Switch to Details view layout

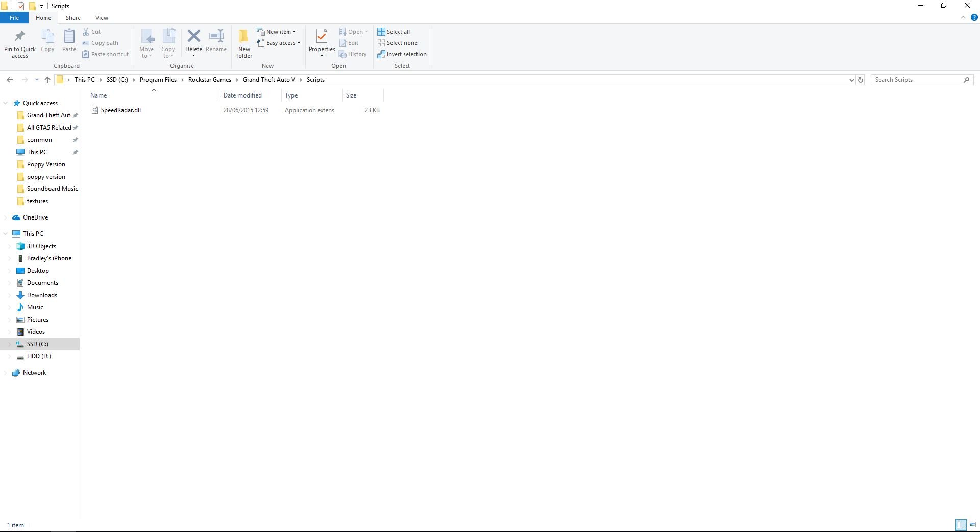961,525
